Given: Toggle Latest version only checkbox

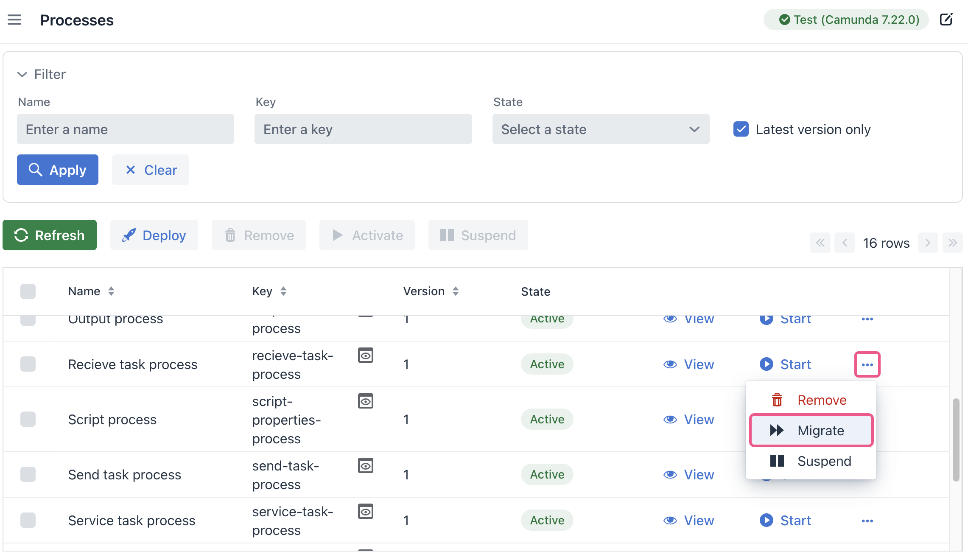Looking at the screenshot, I should coord(741,129).
